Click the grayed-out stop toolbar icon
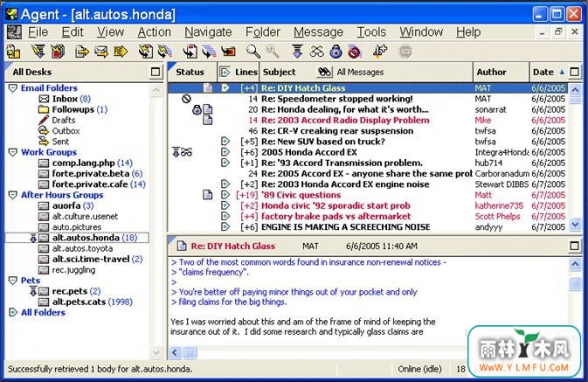 click(x=405, y=52)
